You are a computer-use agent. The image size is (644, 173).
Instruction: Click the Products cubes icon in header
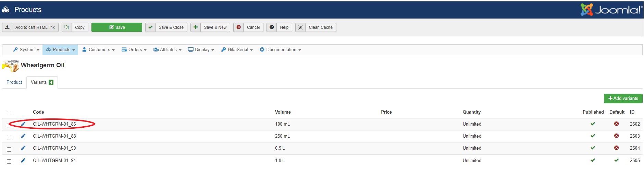click(6, 10)
